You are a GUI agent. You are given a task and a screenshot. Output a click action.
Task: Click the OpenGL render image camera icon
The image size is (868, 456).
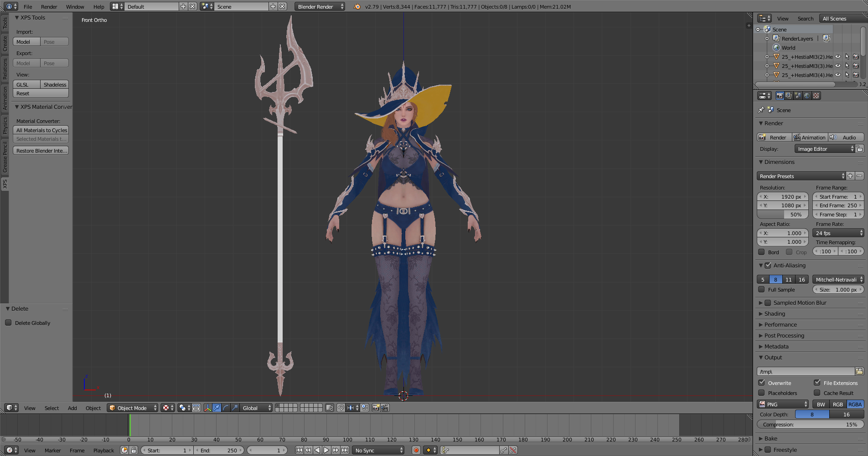(376, 408)
